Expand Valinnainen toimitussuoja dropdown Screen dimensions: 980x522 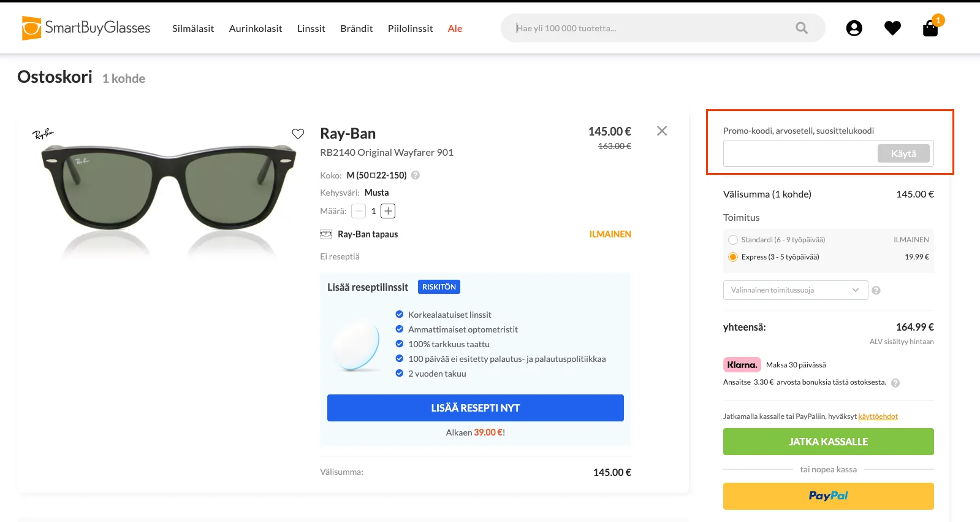pyautogui.click(x=796, y=290)
